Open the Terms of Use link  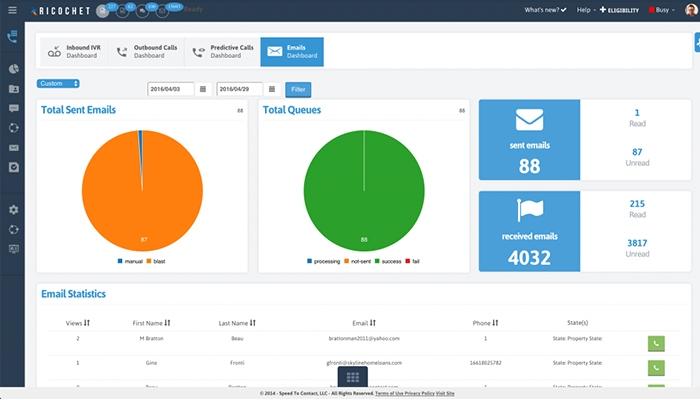(x=390, y=393)
